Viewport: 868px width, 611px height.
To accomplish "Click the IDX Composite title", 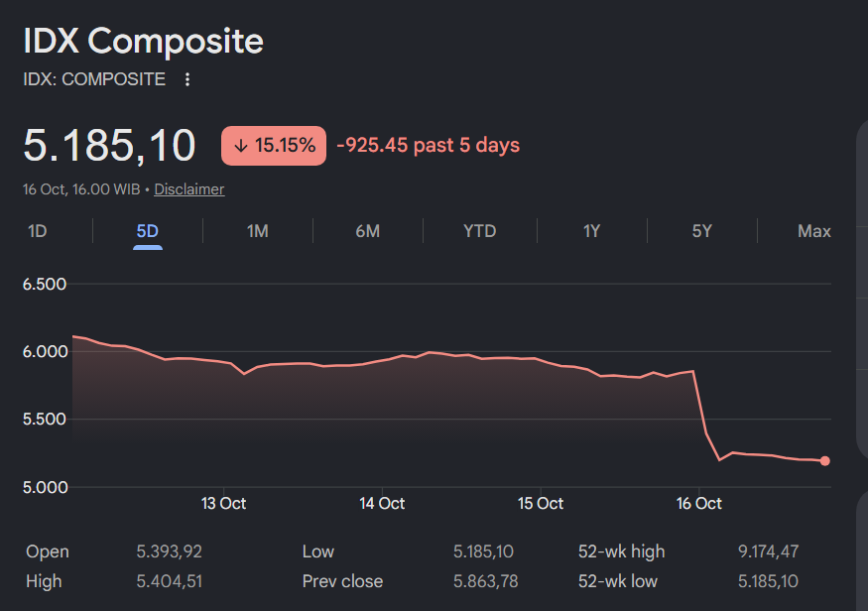I will click(144, 41).
